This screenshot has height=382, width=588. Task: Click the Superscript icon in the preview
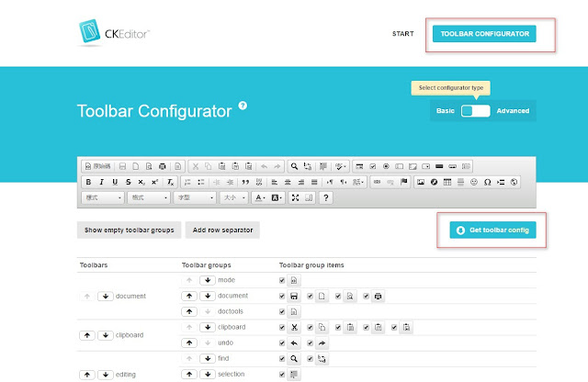(x=154, y=182)
